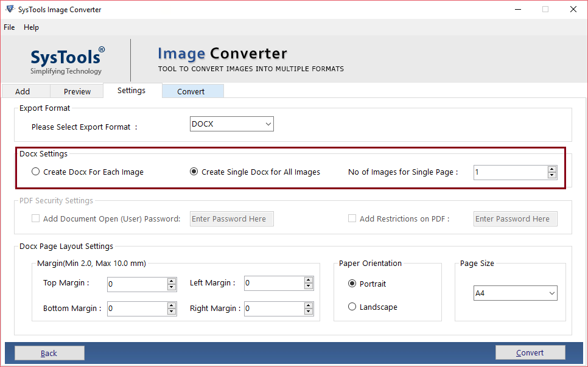
Task: Increase the Left Margin value
Action: point(308,280)
